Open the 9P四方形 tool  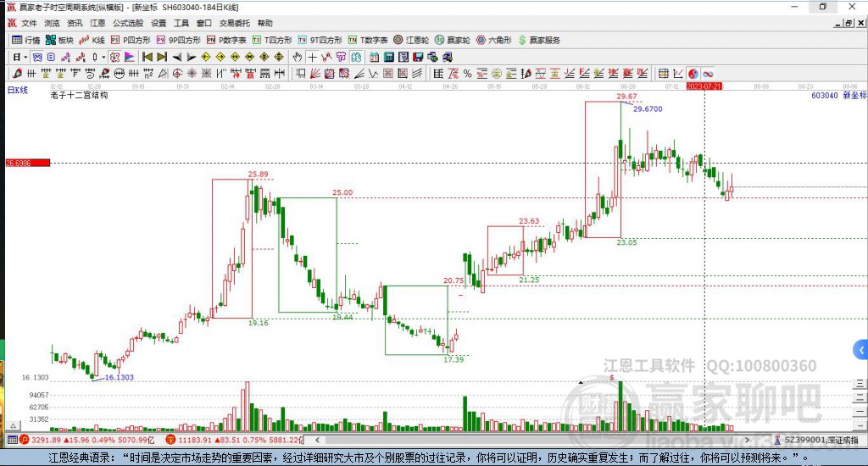pyautogui.click(x=178, y=40)
